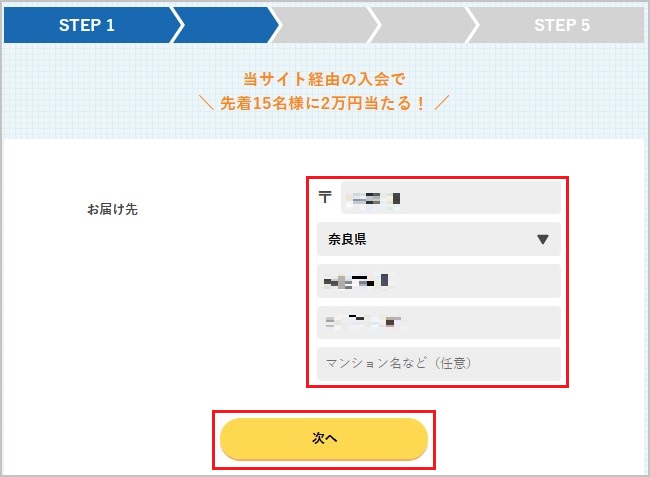Focus the postal code input field
The height and width of the screenshot is (477, 650).
point(451,197)
